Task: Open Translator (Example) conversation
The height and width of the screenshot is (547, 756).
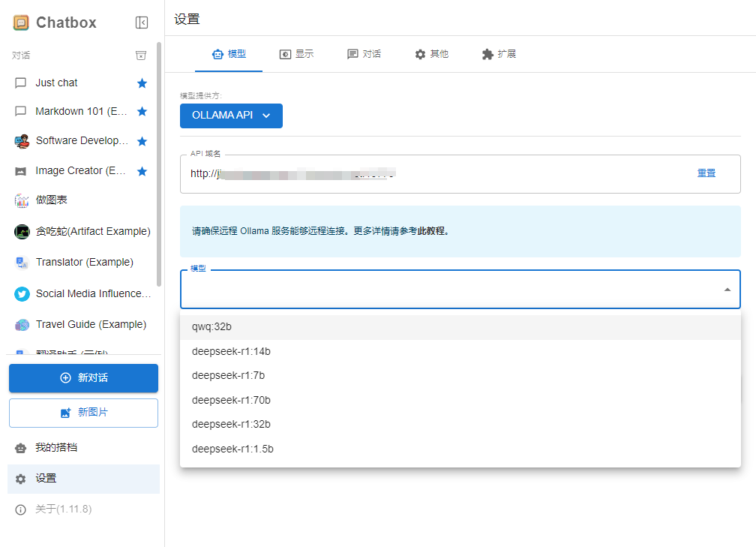Action: pyautogui.click(x=82, y=262)
